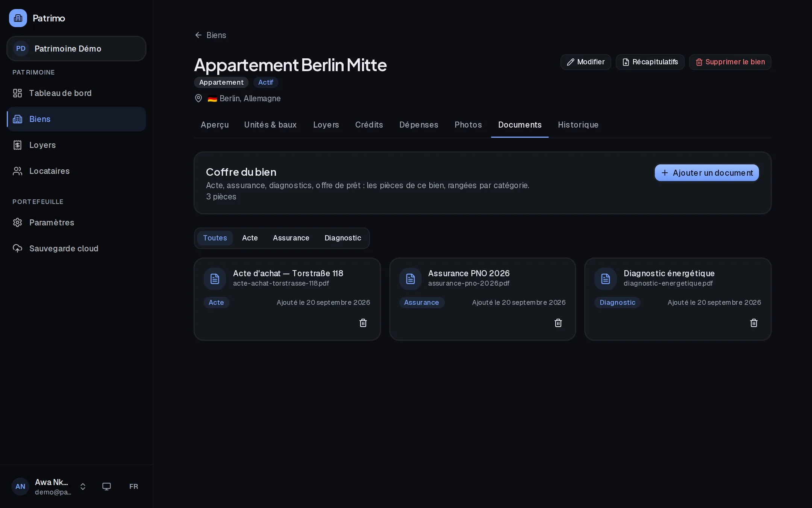Open the Crédits tab

(369, 125)
